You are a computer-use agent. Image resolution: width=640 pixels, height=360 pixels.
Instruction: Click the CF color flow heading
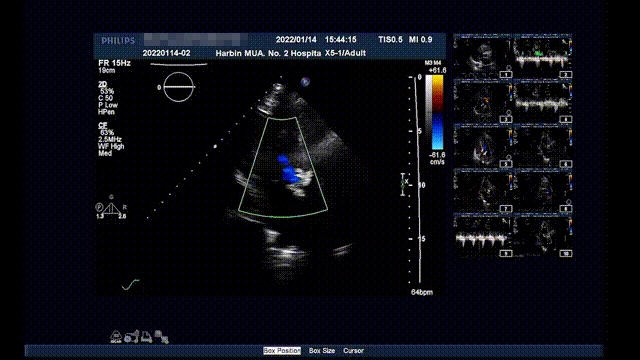(x=102, y=125)
